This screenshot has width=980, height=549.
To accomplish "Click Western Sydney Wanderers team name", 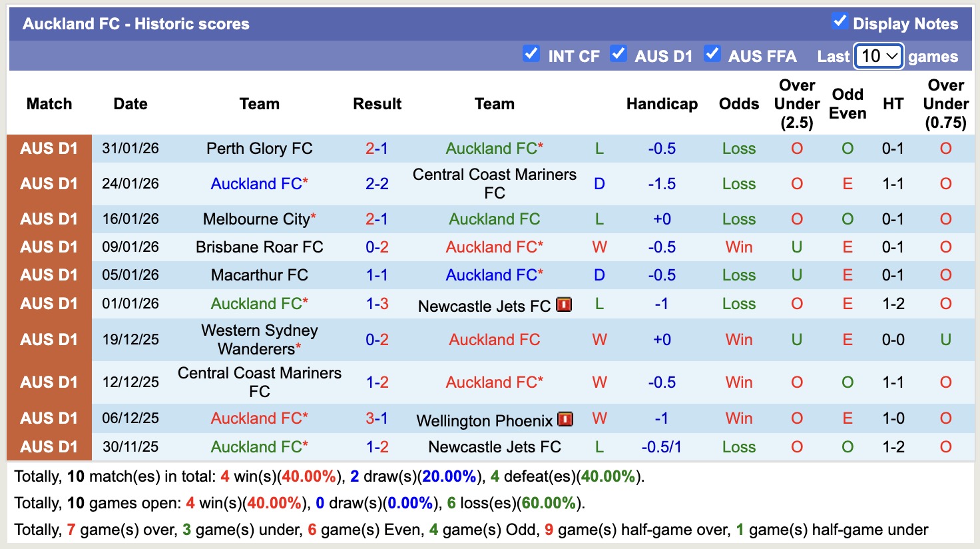I will [x=259, y=339].
